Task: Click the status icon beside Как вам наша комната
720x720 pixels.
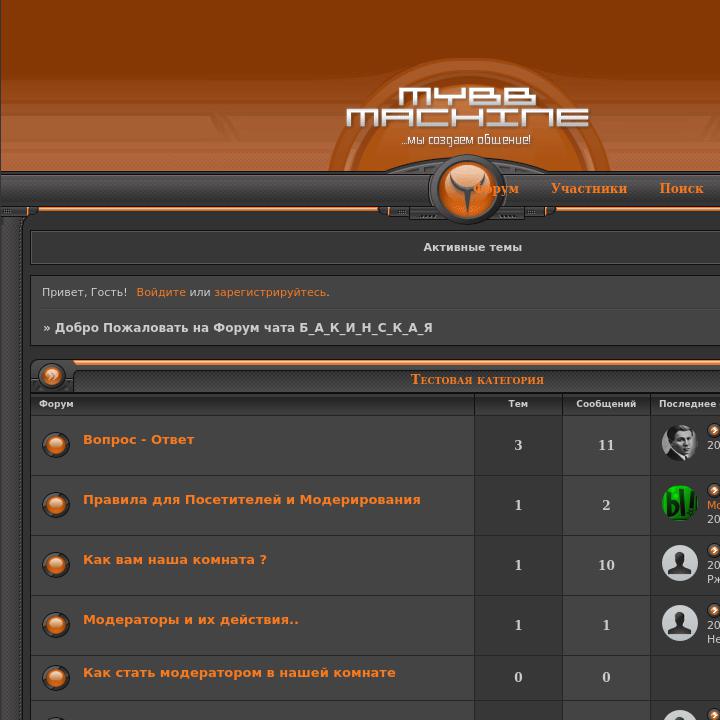Action: (x=56, y=564)
